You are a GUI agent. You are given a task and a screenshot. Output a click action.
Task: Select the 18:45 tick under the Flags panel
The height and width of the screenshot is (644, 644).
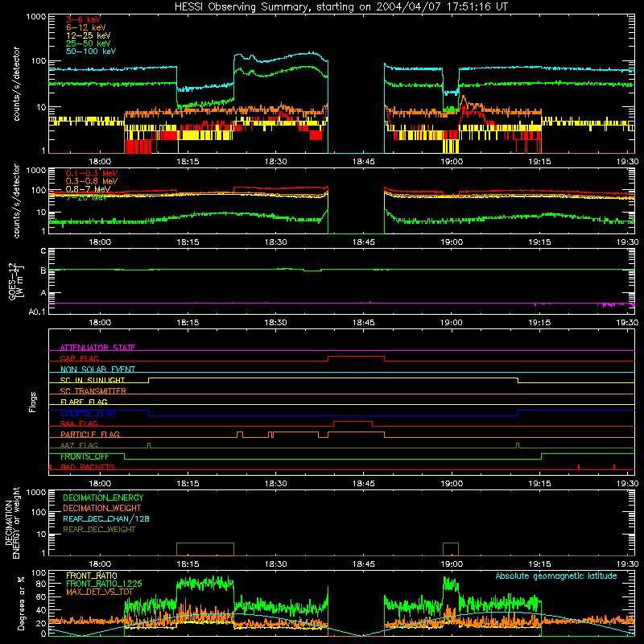pos(364,484)
